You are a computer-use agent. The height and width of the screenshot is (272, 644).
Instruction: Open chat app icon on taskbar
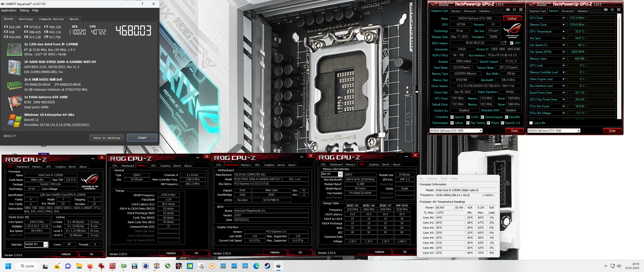pyautogui.click(x=68, y=266)
